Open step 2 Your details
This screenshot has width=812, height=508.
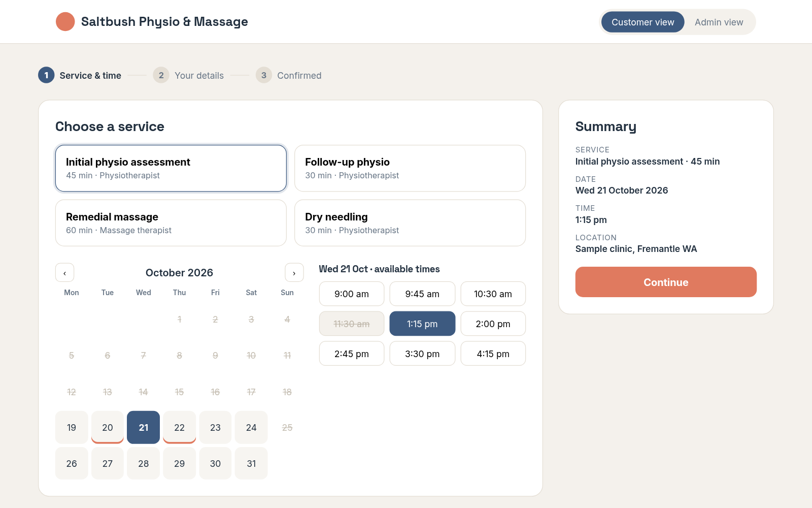coord(189,75)
